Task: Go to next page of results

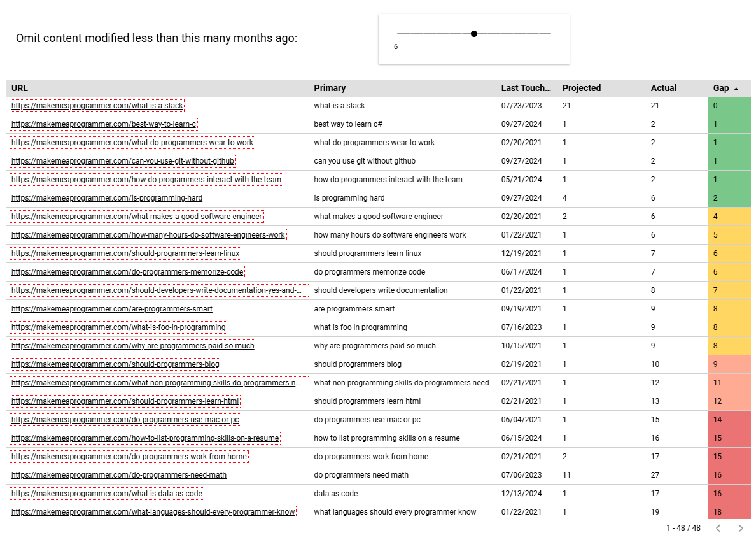Action: (x=740, y=528)
